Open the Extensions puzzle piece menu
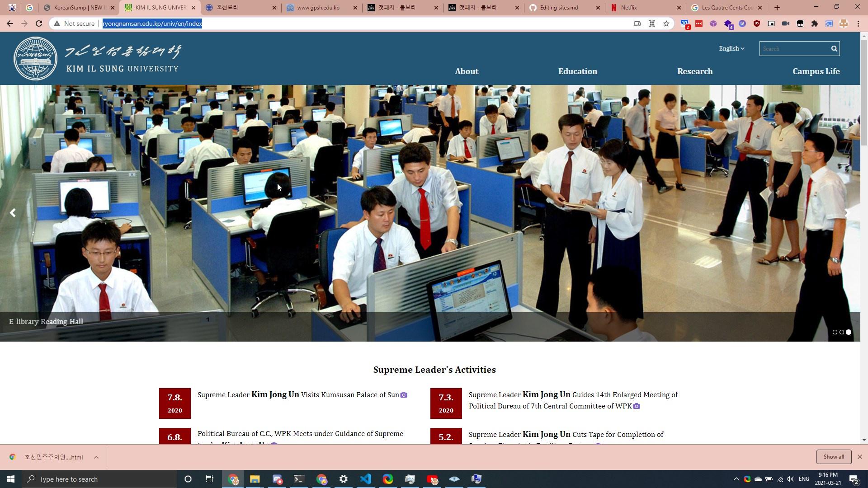 (x=815, y=23)
